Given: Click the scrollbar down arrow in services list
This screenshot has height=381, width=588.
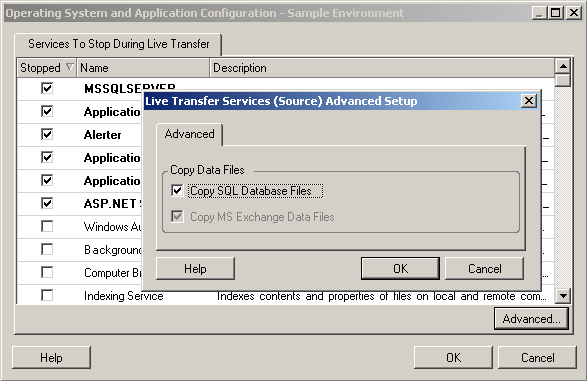Looking at the screenshot, I should [563, 296].
